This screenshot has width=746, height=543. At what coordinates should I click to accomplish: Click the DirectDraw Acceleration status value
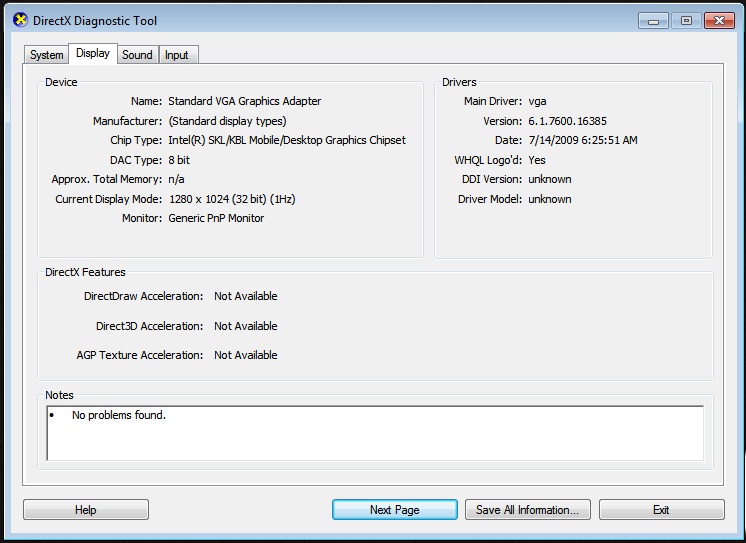[246, 296]
